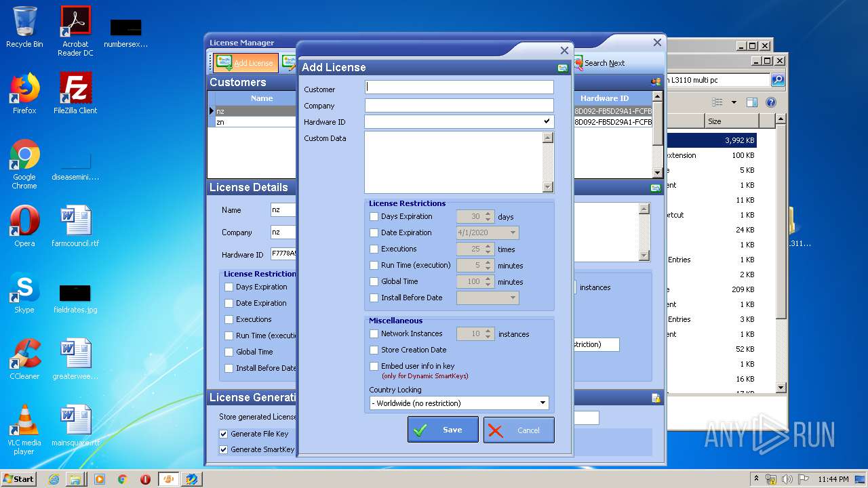868x488 pixels.
Task: Open the Hardware ID dropdown checkmark
Action: [547, 122]
